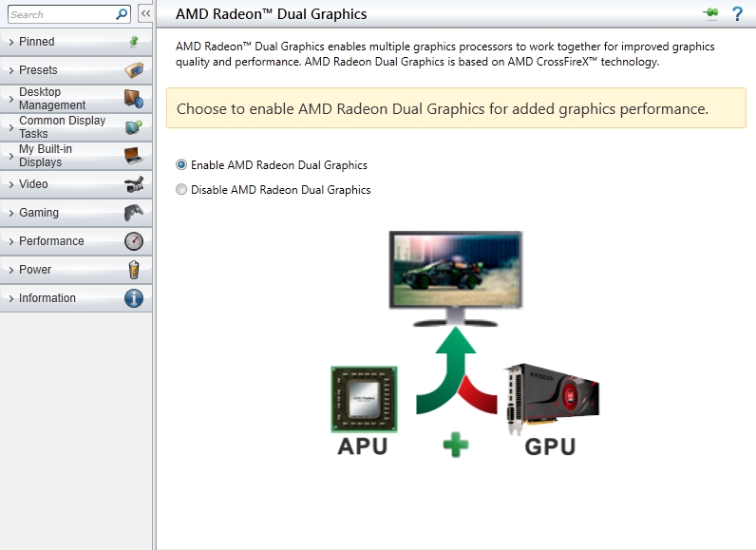Image resolution: width=756 pixels, height=550 pixels.
Task: Open Common Display Tasks menu item
Action: [76, 126]
